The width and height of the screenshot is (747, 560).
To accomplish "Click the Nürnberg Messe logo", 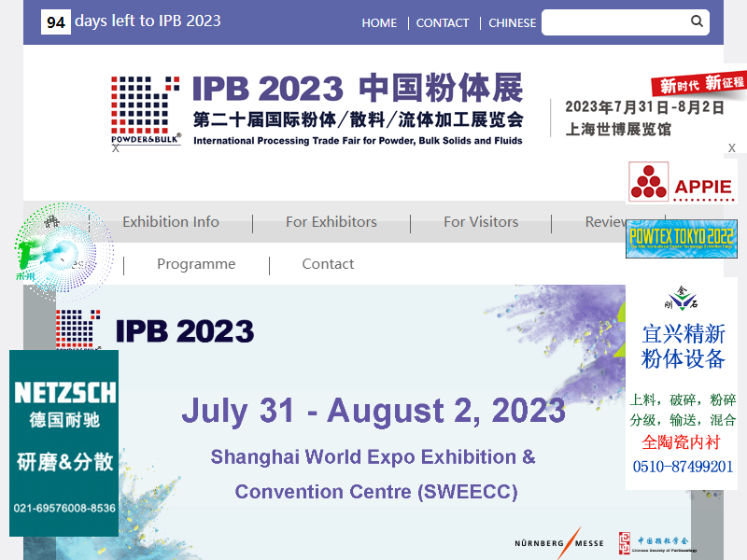I will tap(558, 543).
